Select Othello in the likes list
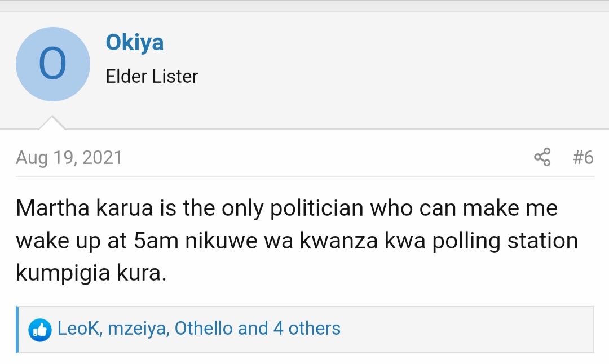The height and width of the screenshot is (364, 609). click(x=203, y=329)
